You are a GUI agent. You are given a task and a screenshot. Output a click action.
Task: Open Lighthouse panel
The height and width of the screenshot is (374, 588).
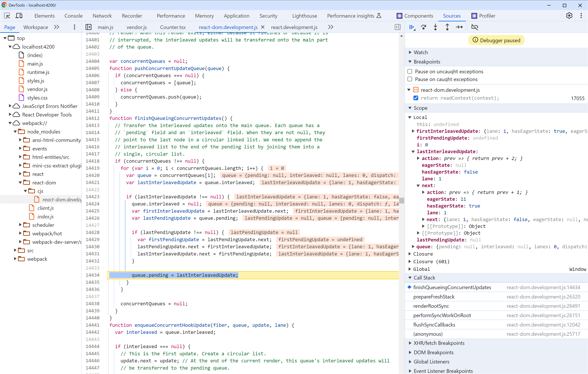(304, 16)
